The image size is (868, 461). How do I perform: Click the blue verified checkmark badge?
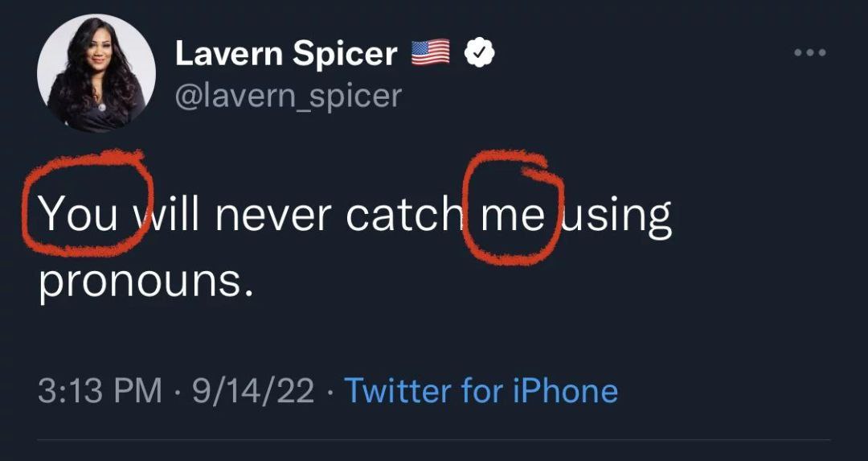tap(479, 54)
